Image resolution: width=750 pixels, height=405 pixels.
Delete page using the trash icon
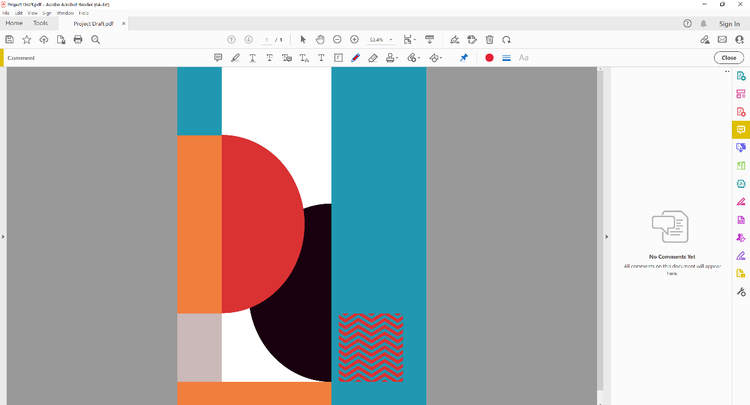coord(489,40)
